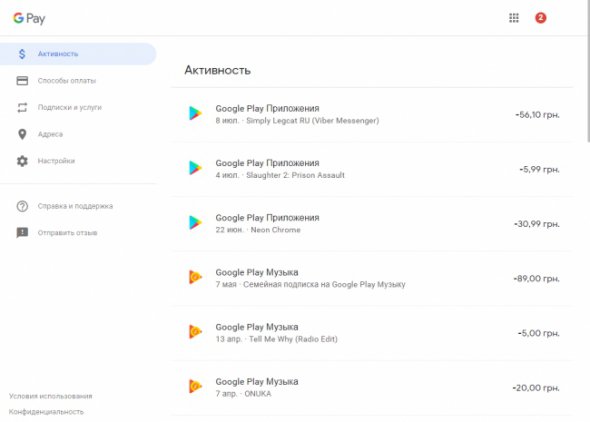
Task: Click Google Play icon for Simply Legcat
Action: (195, 113)
